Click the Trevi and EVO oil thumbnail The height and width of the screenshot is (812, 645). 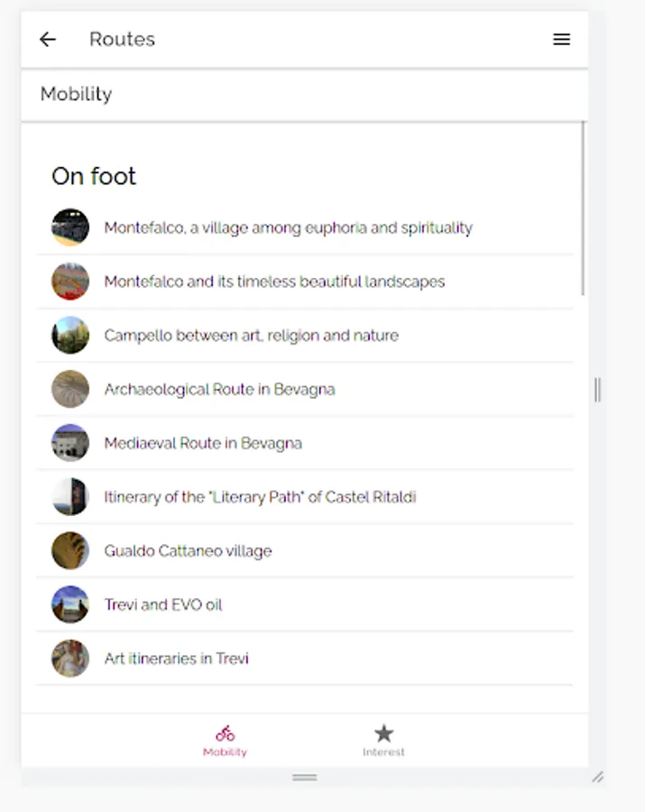point(70,604)
